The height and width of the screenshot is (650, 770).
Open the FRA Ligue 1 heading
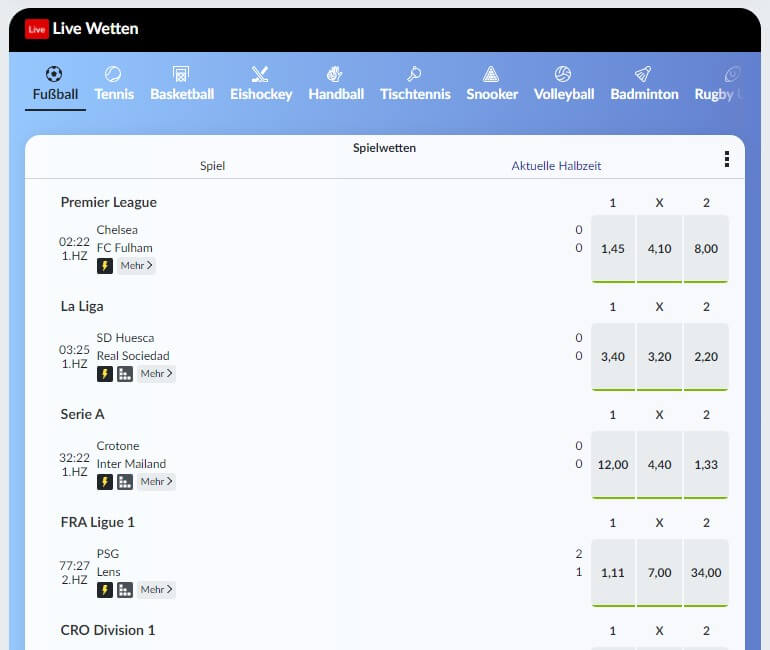(x=97, y=522)
